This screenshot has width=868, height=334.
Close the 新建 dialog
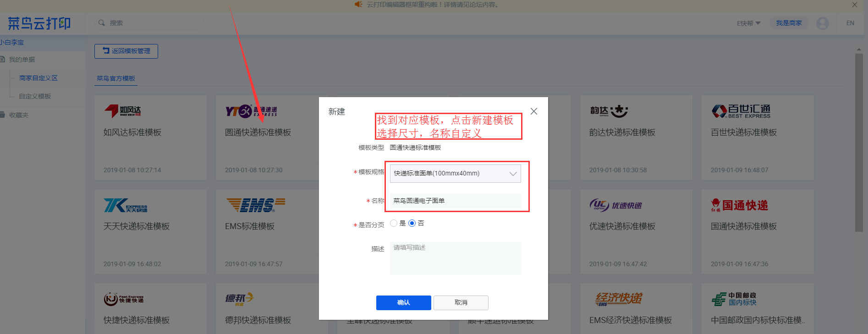tap(533, 111)
